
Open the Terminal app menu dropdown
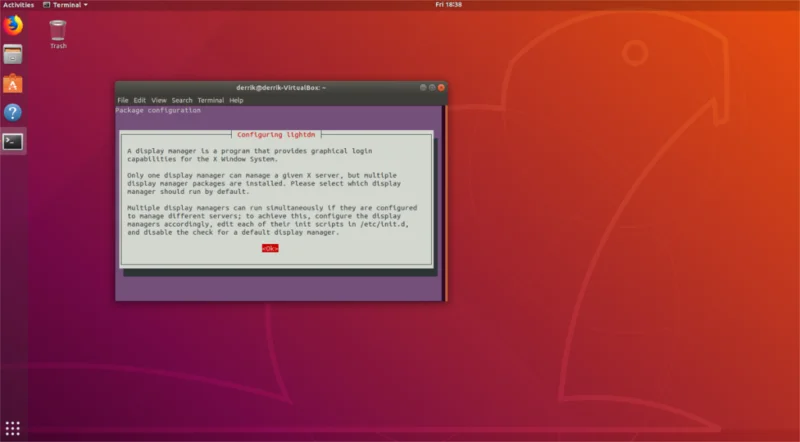(x=65, y=5)
